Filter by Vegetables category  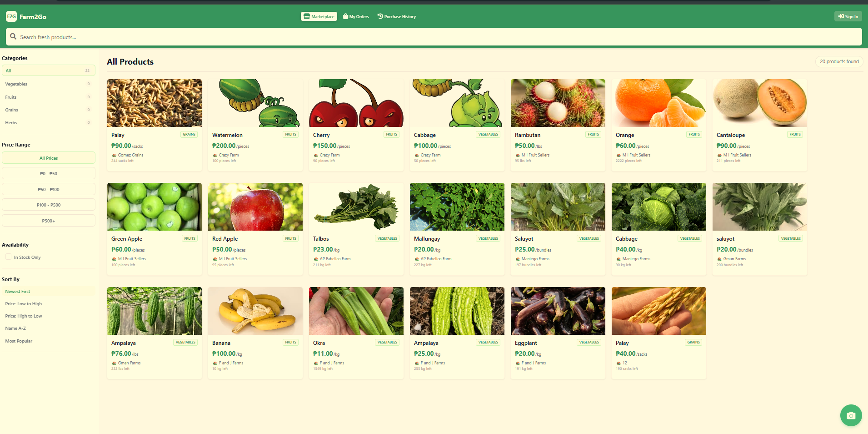tap(49, 84)
